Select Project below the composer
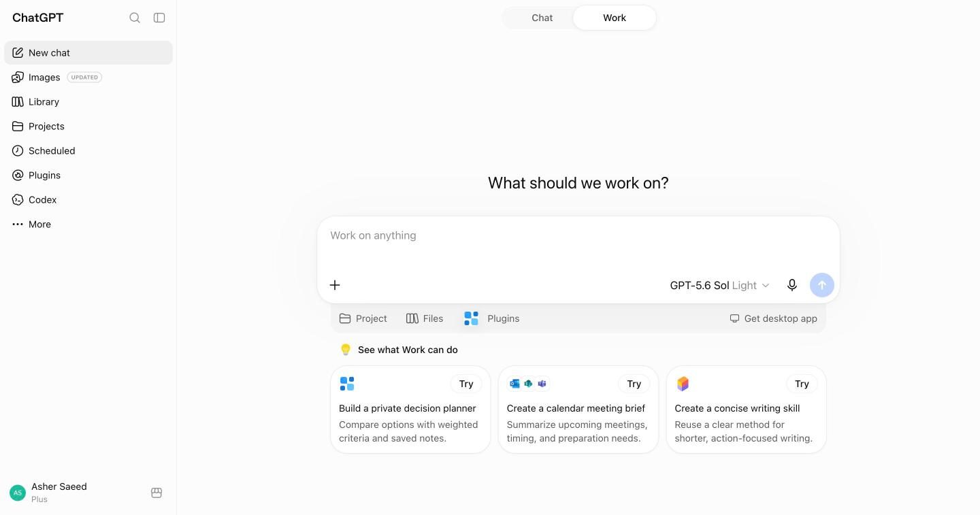The height and width of the screenshot is (515, 980). point(363,318)
